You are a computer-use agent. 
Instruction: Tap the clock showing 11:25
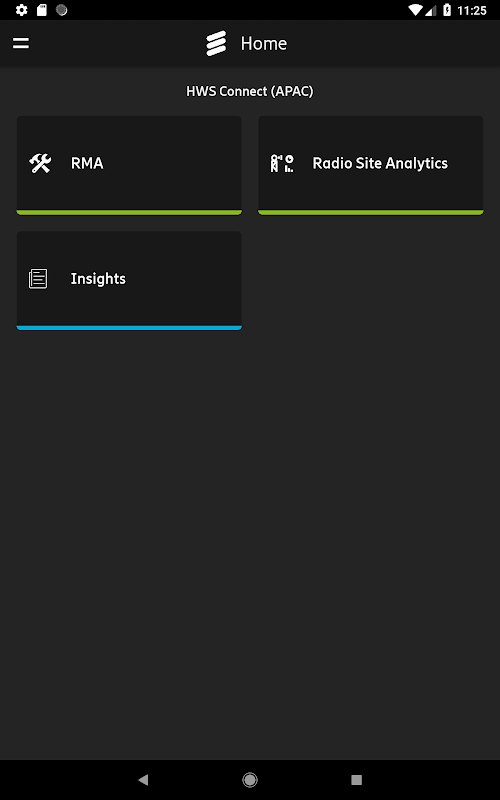(472, 10)
